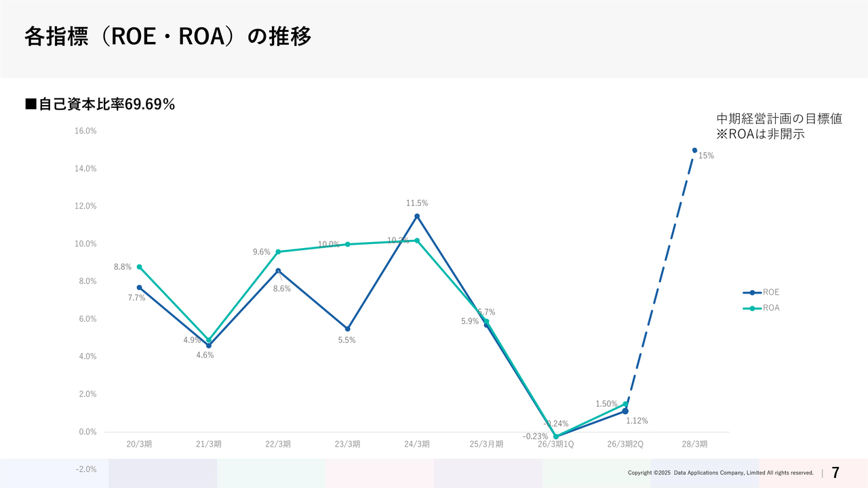Click the 16.0% y-axis label
The height and width of the screenshot is (488, 868).
pos(85,131)
